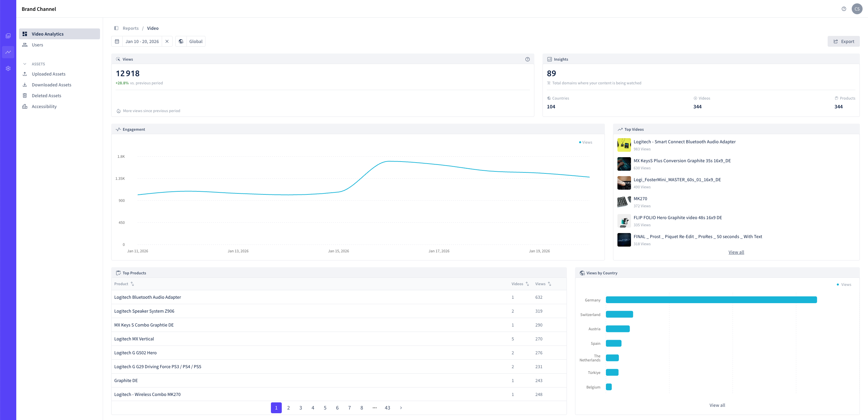Select the analytics trend icon in left rail
This screenshot has height=420, width=868.
tap(8, 52)
